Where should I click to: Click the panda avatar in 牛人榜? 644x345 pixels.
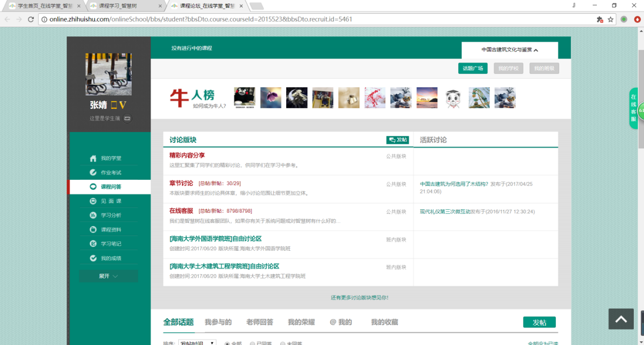[453, 98]
